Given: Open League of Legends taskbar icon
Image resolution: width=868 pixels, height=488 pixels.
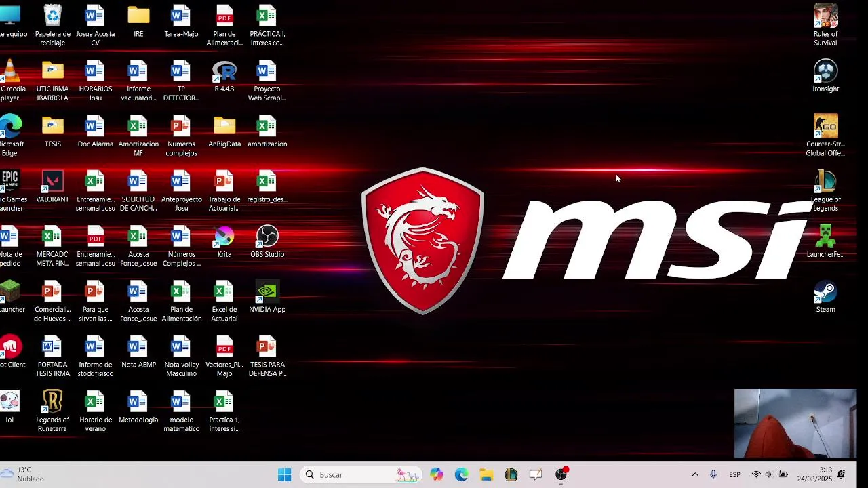Looking at the screenshot, I should (x=511, y=474).
